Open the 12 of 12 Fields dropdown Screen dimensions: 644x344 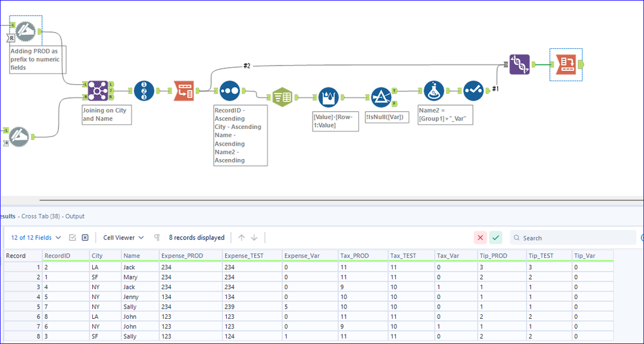pos(36,238)
